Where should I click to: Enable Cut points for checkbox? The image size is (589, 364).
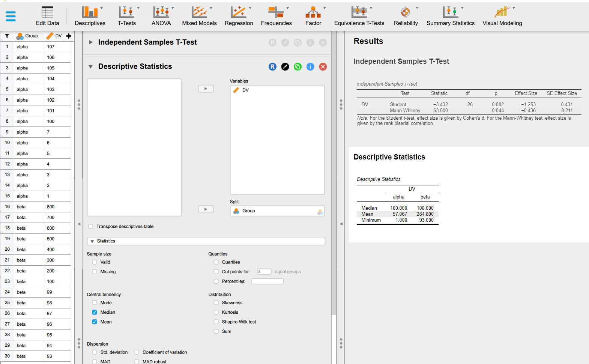coord(216,272)
